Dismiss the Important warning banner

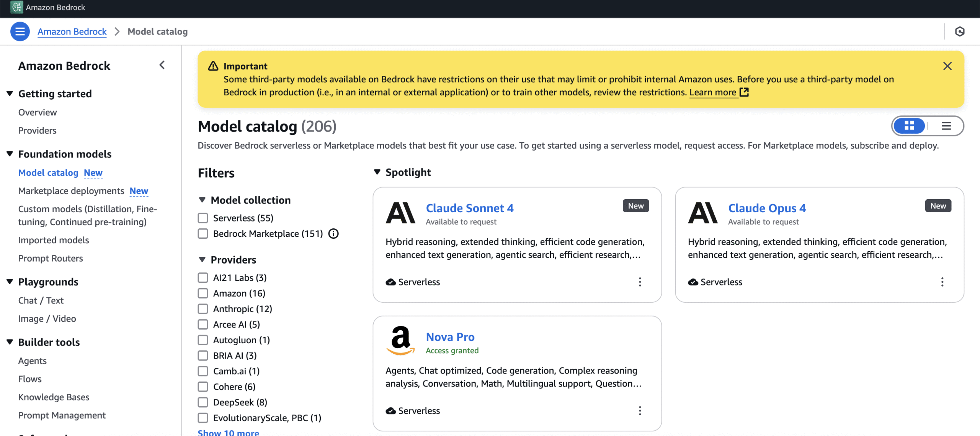click(x=947, y=66)
